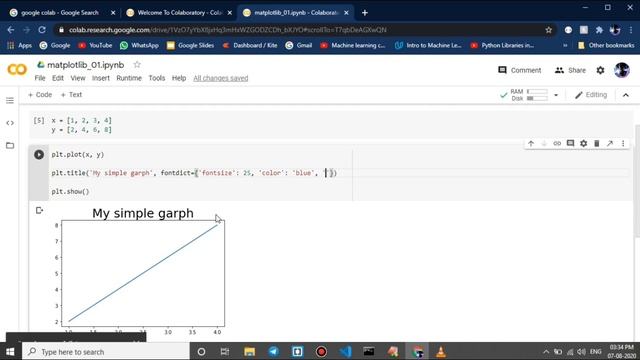Screen dimensions: 640x360
Task: Add a new Code cell
Action: [40, 95]
